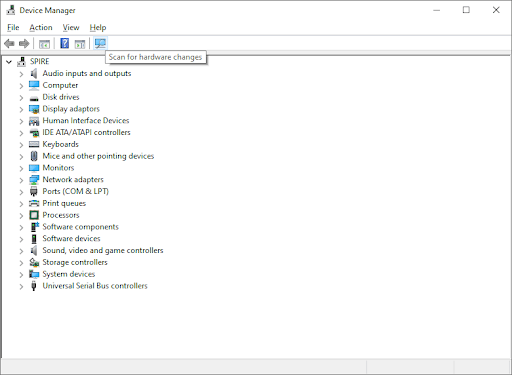Select the 'Software devices' label
Viewport: 512px width, 375px height.
click(71, 239)
